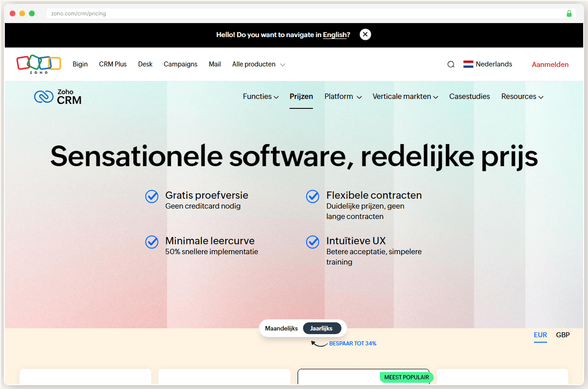
Task: Click the checkmark icon beside Gratis proefversie
Action: point(152,196)
